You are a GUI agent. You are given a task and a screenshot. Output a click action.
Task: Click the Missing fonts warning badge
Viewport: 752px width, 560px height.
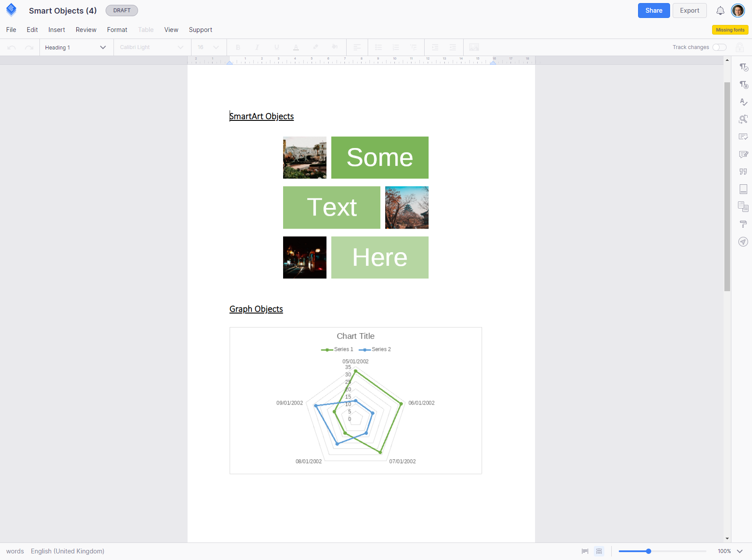click(x=730, y=30)
